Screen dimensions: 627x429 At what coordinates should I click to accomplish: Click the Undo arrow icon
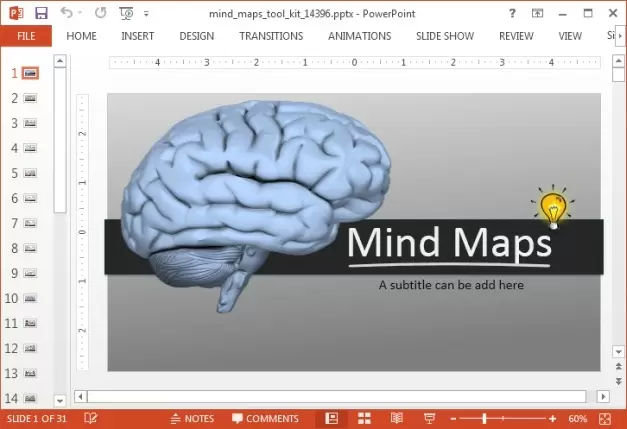click(x=66, y=13)
